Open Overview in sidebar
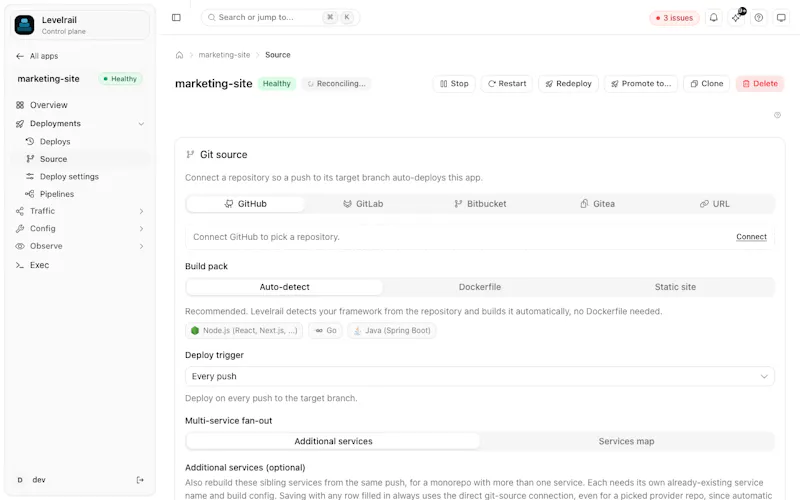The width and height of the screenshot is (800, 500). click(x=80, y=105)
